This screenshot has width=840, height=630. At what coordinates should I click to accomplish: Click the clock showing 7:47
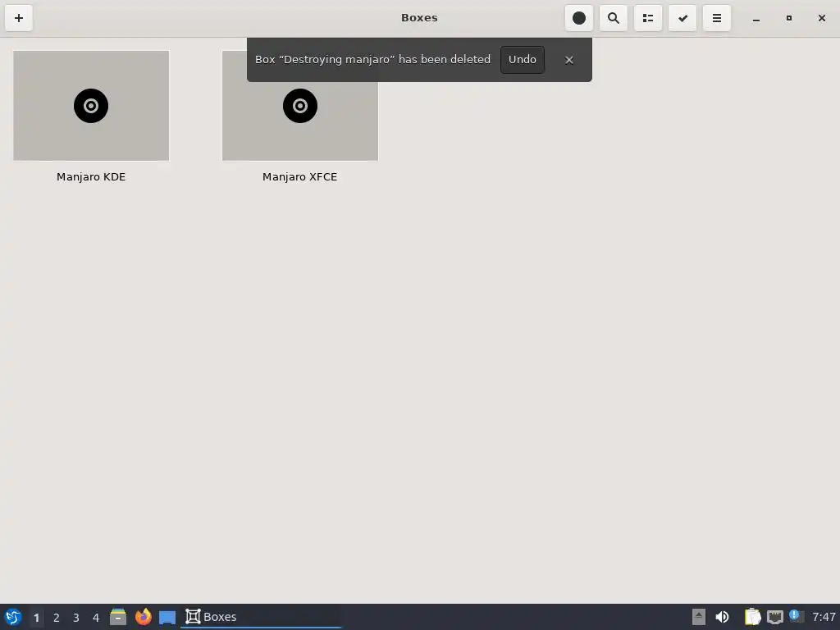click(x=824, y=617)
